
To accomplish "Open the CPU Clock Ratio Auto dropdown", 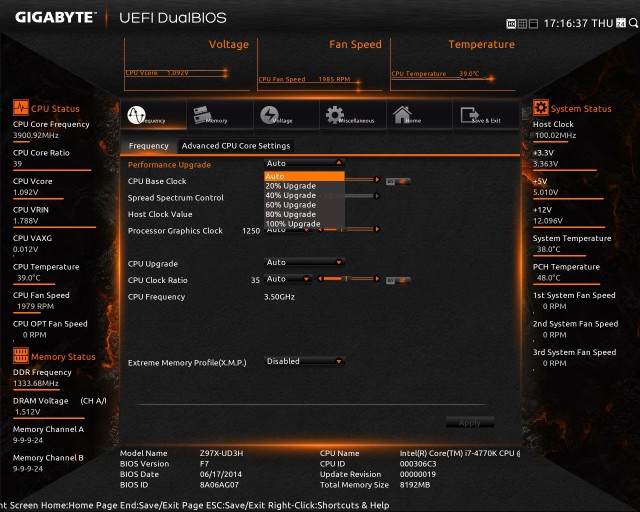I will (288, 279).
